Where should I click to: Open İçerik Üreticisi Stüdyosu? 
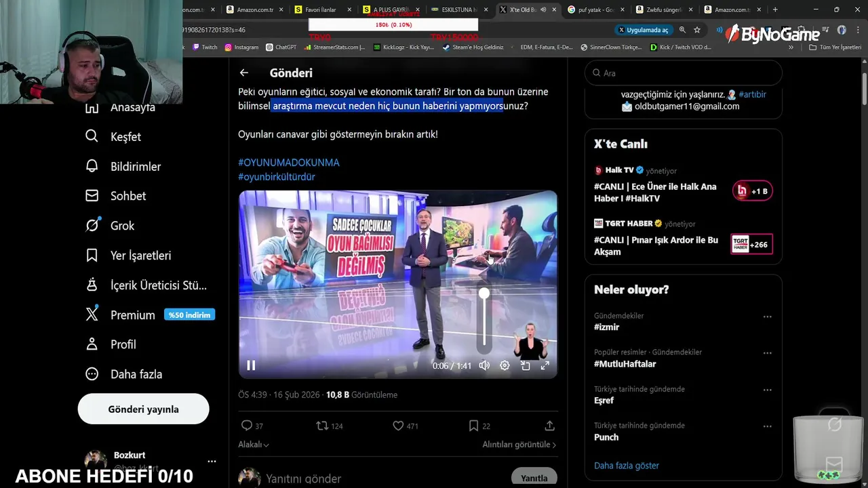146,285
